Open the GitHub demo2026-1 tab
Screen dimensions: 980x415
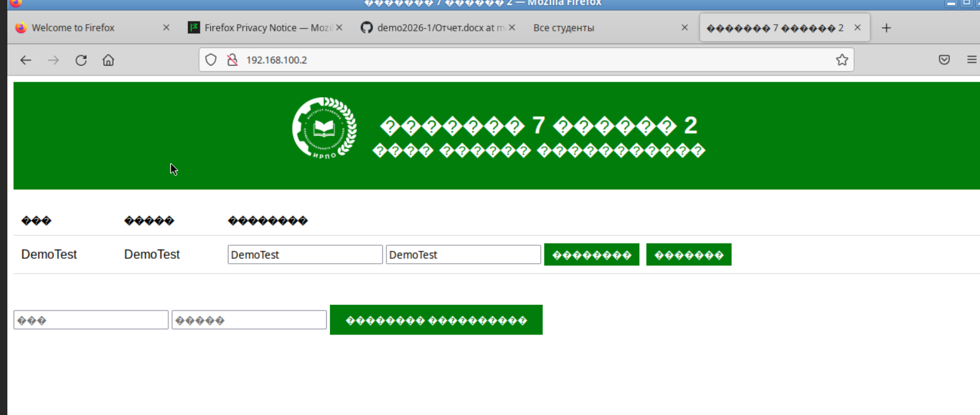pyautogui.click(x=433, y=28)
